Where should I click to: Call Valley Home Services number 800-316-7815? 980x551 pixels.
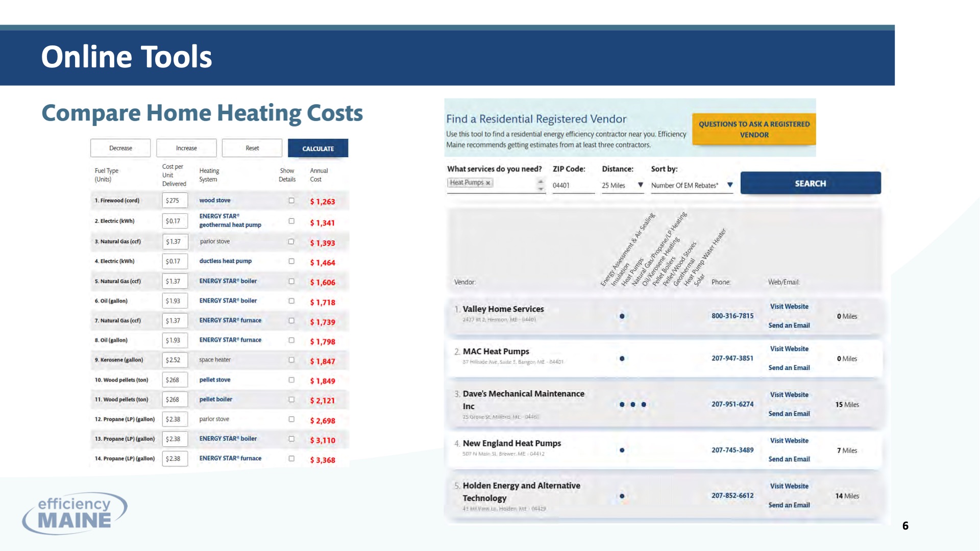pyautogui.click(x=732, y=316)
